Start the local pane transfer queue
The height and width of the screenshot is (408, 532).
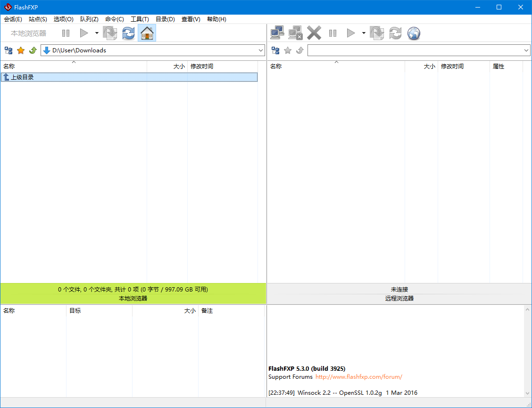coord(84,33)
